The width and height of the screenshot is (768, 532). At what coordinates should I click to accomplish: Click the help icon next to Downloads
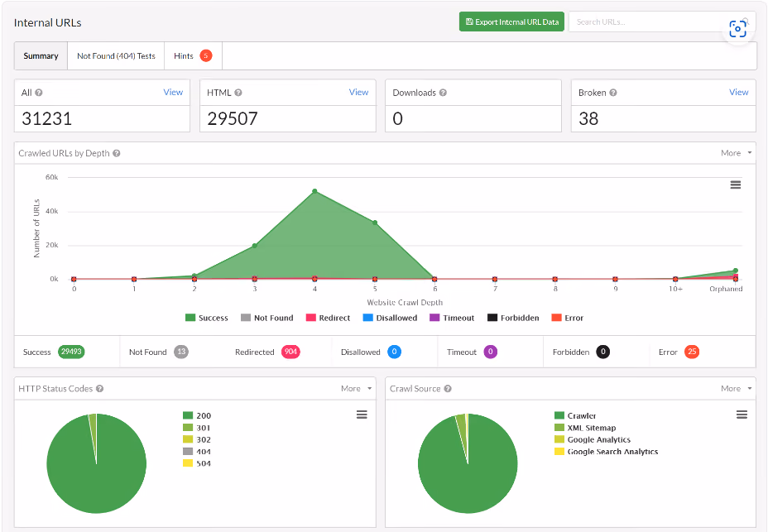(443, 93)
